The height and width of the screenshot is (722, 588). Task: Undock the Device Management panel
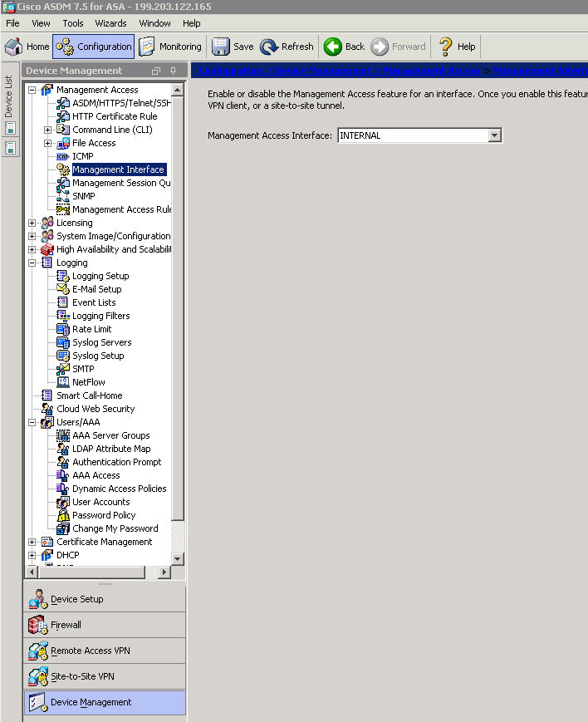pos(156,71)
